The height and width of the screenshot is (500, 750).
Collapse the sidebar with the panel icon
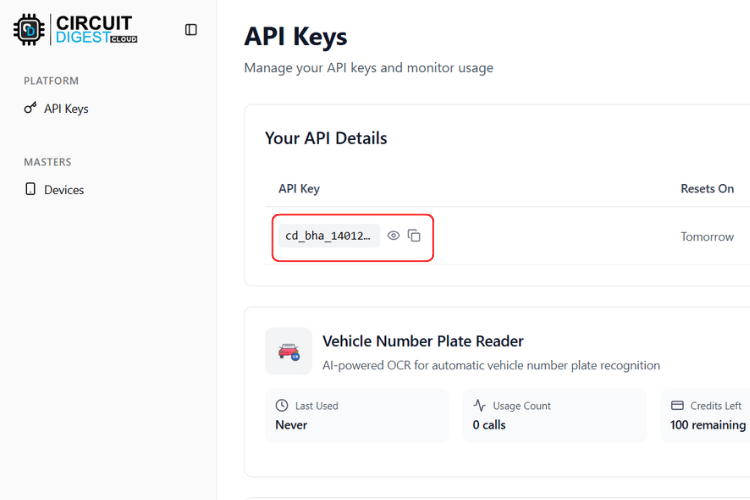(x=191, y=30)
